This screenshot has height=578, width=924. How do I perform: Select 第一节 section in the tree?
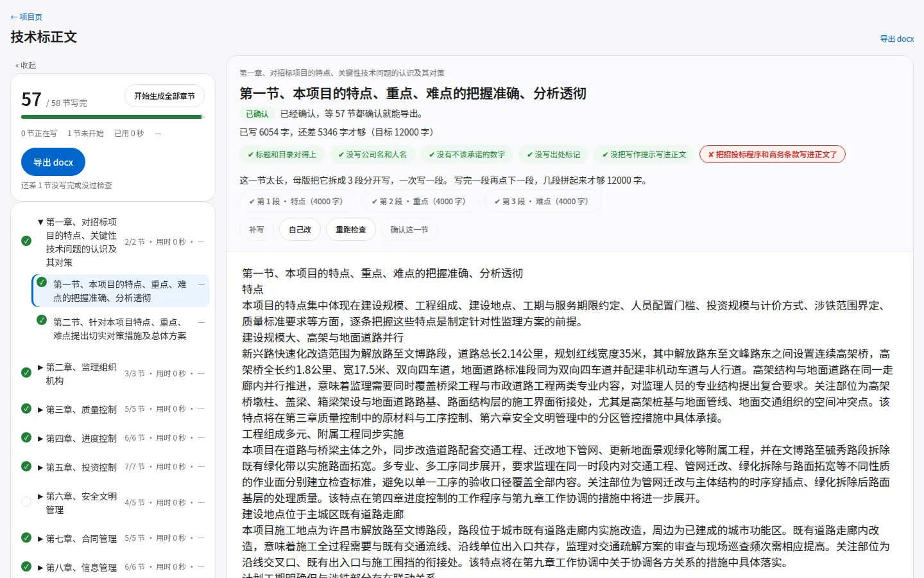pyautogui.click(x=121, y=291)
